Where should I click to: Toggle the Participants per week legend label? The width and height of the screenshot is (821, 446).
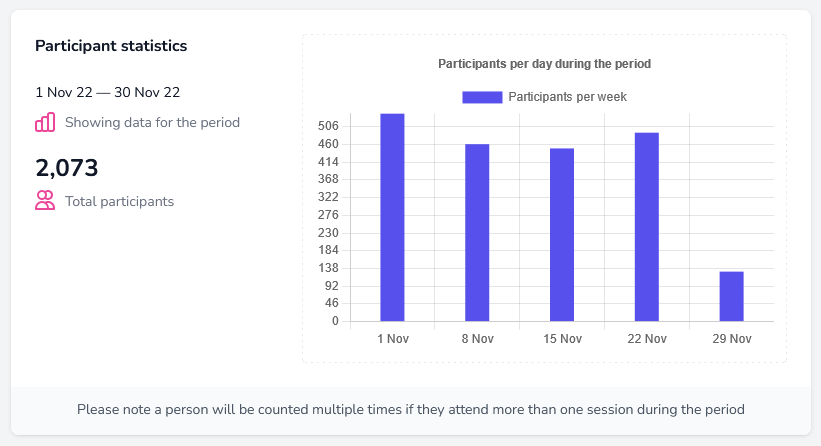point(567,97)
